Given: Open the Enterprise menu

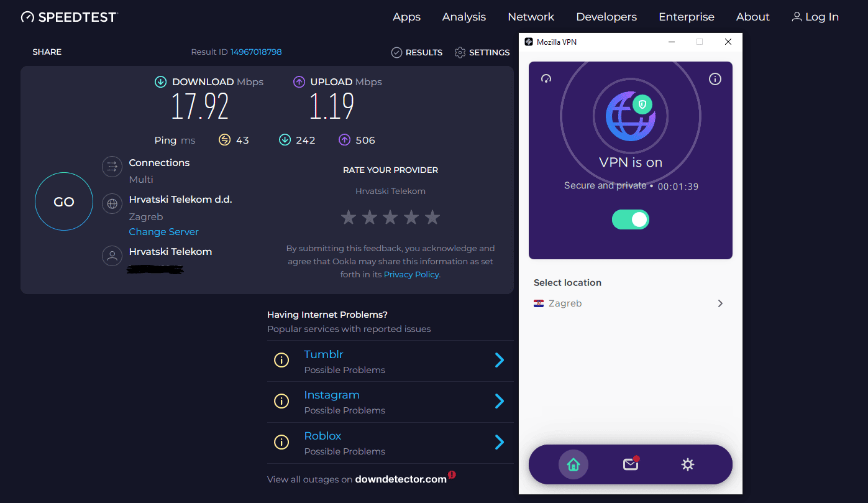Looking at the screenshot, I should pyautogui.click(x=687, y=17).
